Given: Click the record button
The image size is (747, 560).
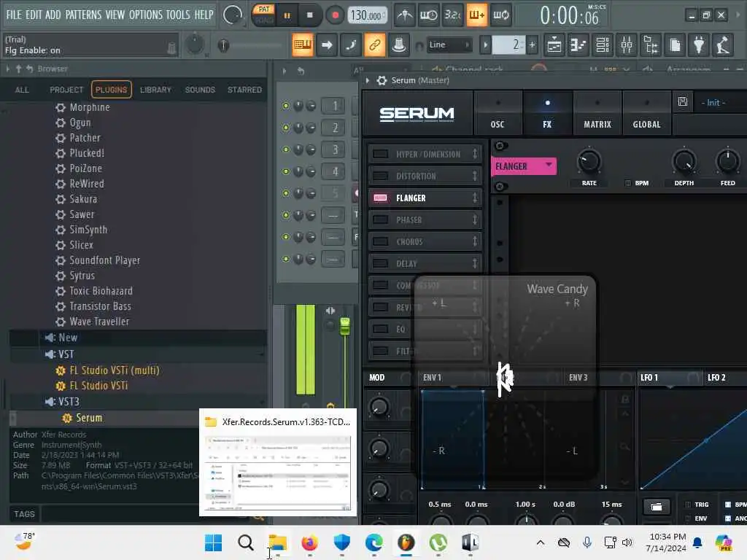Looking at the screenshot, I should click(x=335, y=16).
